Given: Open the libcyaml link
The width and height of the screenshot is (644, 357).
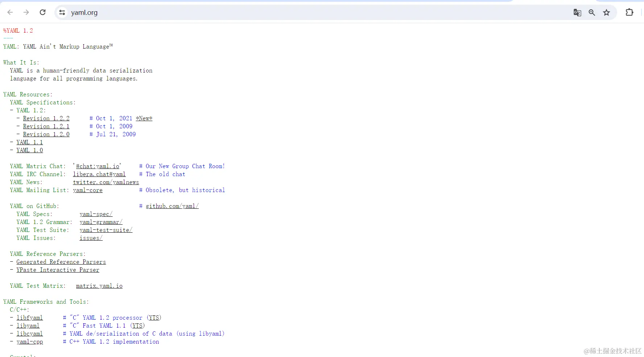Looking at the screenshot, I should click(x=29, y=334).
